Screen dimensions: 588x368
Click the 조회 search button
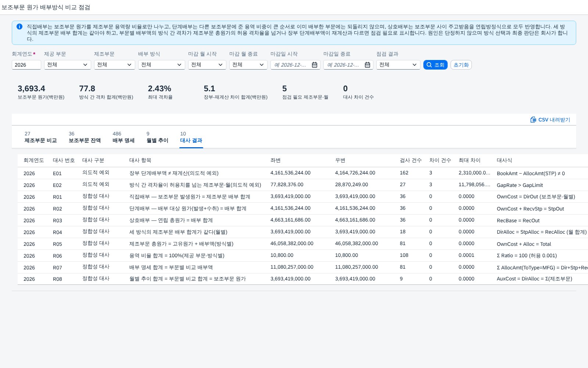(435, 65)
